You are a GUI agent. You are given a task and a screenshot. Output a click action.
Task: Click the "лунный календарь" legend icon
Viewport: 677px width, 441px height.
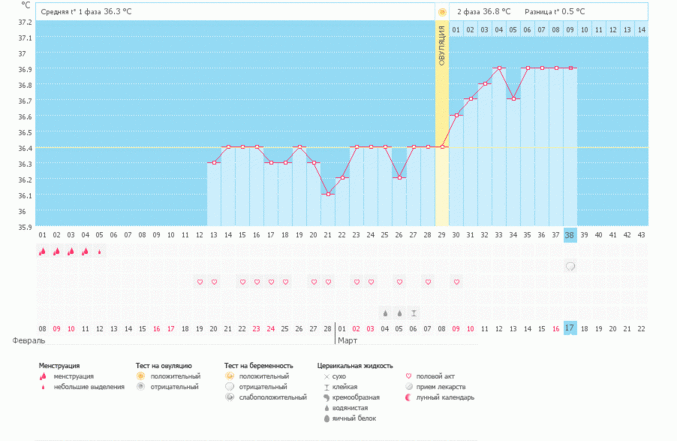[408, 397]
